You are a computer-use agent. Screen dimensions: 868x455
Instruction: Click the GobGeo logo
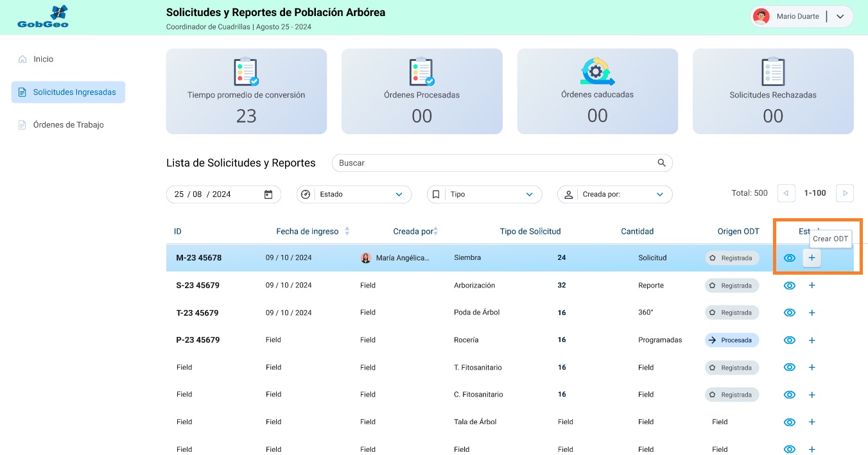(x=43, y=17)
